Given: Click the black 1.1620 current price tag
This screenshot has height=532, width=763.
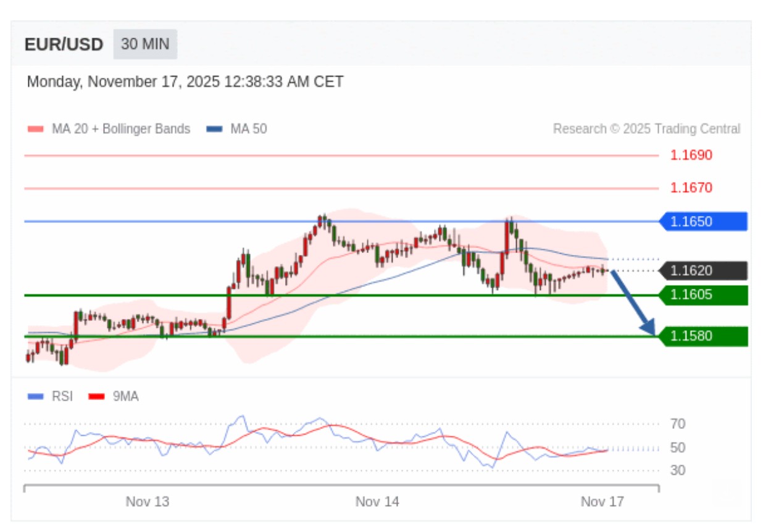Looking at the screenshot, I should (703, 270).
